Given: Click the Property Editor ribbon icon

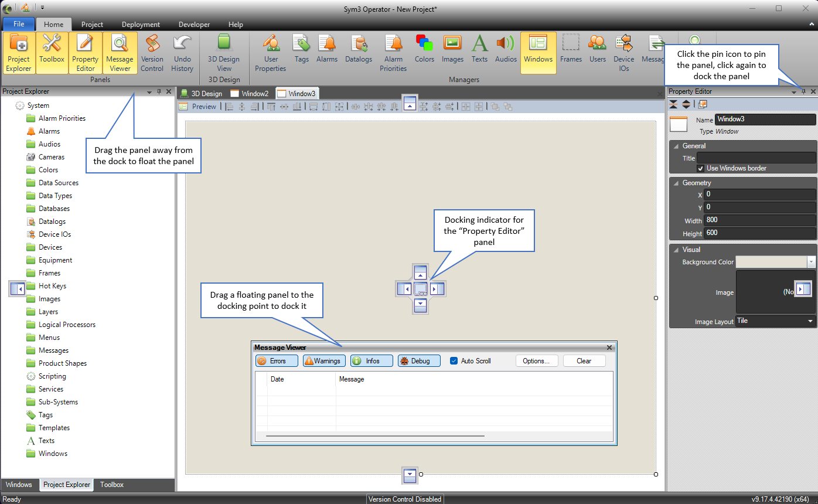Looking at the screenshot, I should click(x=86, y=53).
